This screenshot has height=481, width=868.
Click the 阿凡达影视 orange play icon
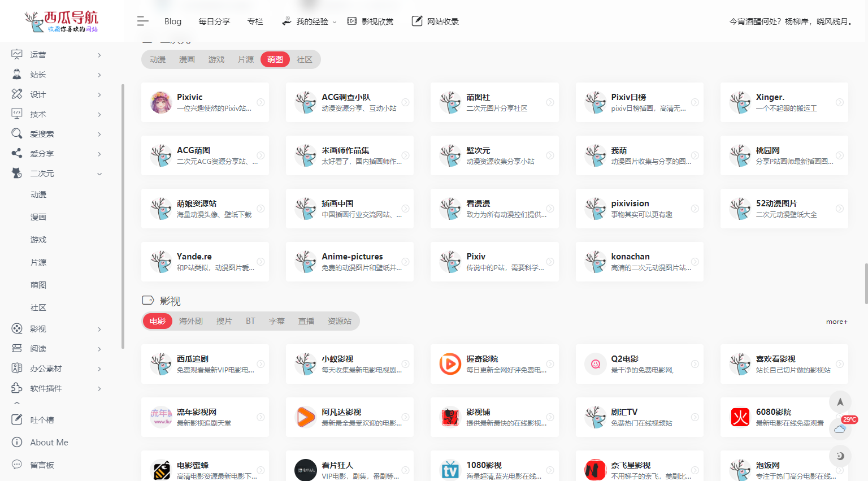click(306, 417)
